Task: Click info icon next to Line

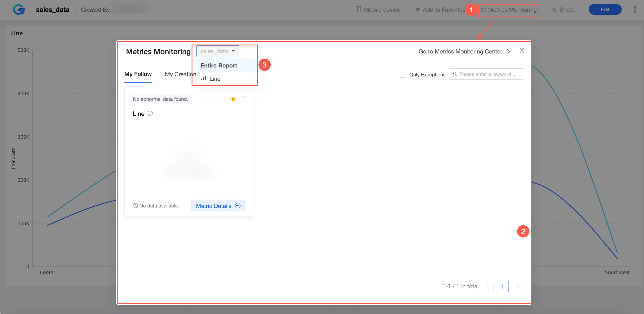Action: [x=150, y=113]
